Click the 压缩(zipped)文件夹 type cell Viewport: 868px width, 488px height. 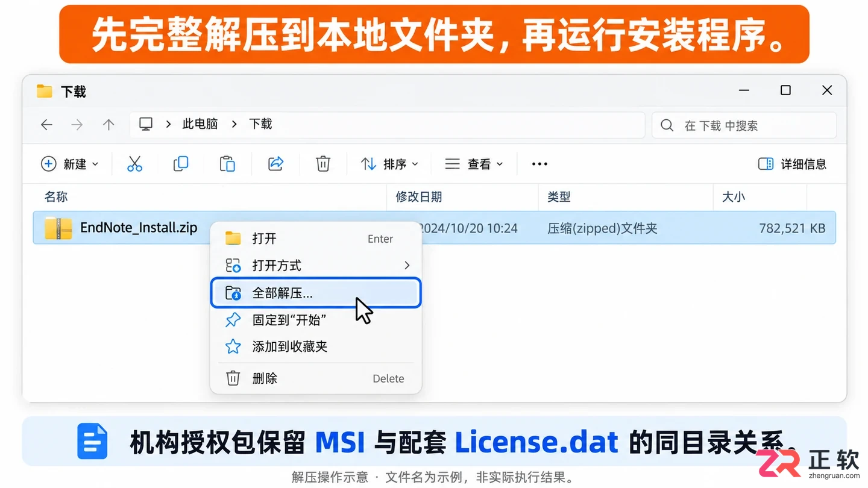[602, 228]
